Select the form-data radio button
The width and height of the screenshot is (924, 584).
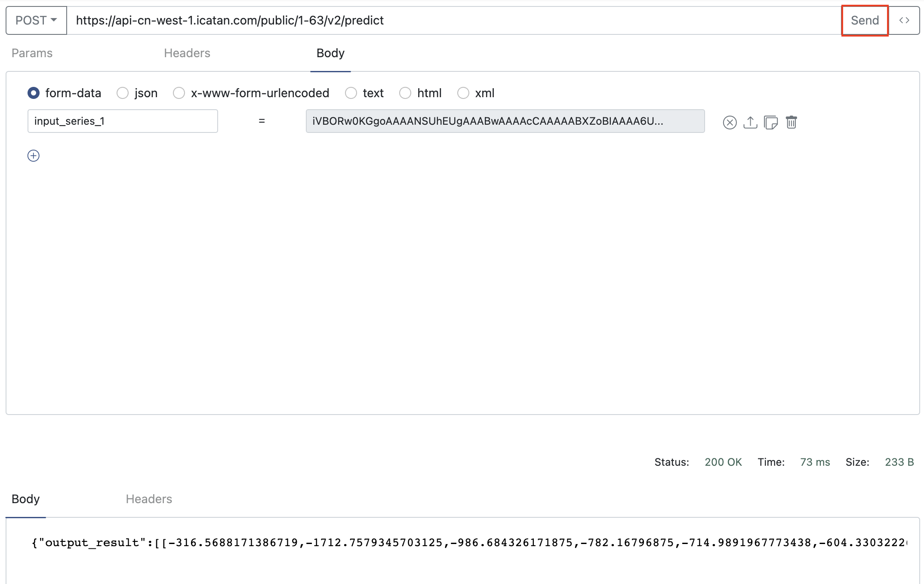click(x=34, y=93)
